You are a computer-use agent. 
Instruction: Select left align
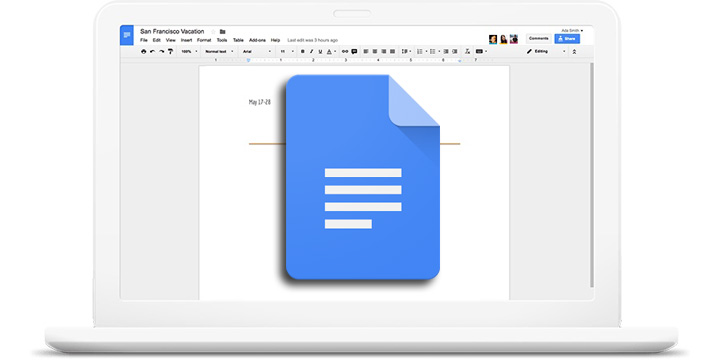[x=366, y=51]
